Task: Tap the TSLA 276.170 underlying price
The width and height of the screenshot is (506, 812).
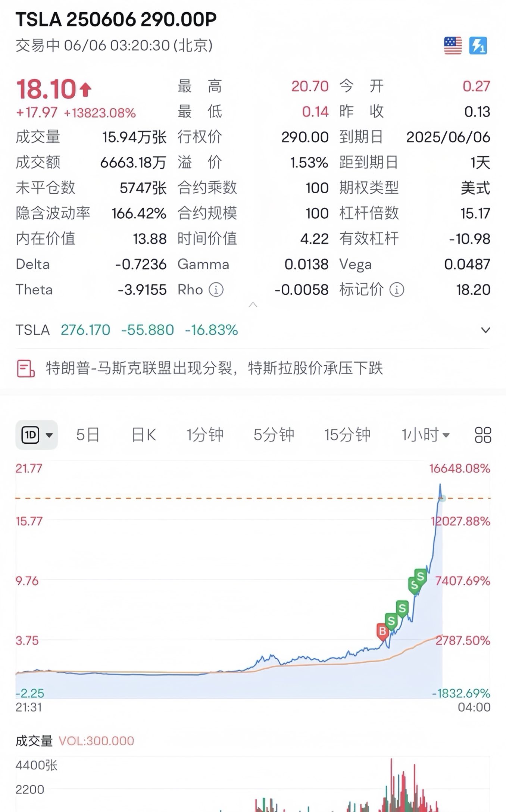Action: 85,330
